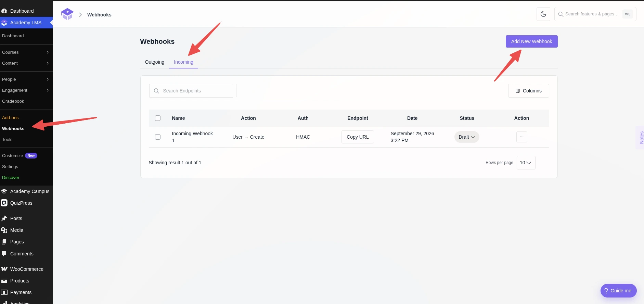The image size is (644, 304).
Task: Open Add-ons in the sidebar
Action: click(x=10, y=118)
